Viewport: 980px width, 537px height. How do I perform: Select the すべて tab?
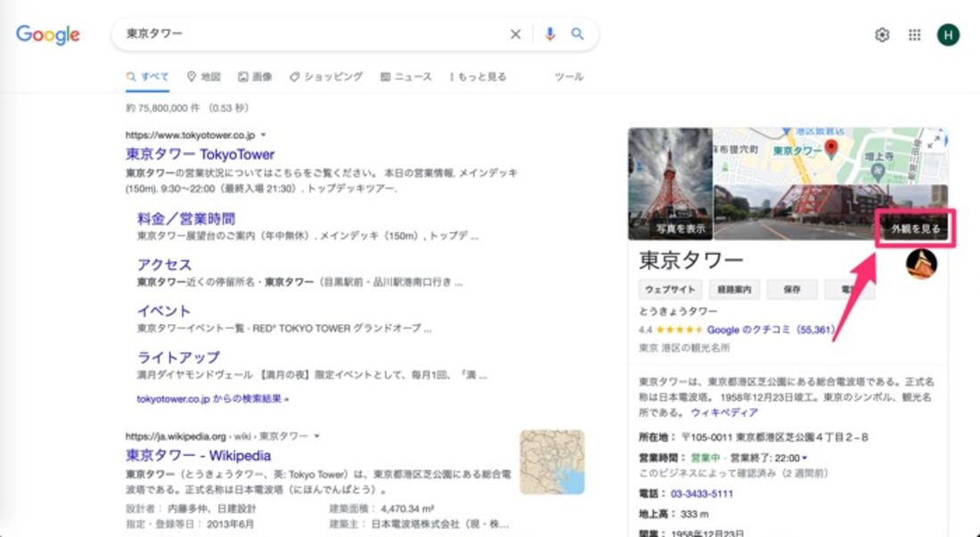click(148, 77)
